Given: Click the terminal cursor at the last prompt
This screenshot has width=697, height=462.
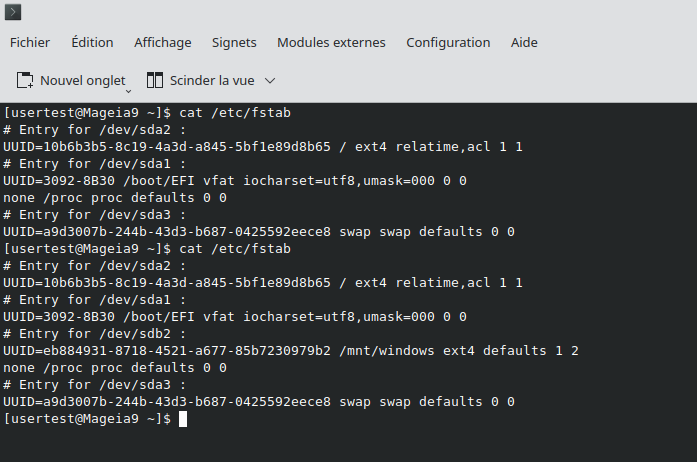Looking at the screenshot, I should [183, 419].
